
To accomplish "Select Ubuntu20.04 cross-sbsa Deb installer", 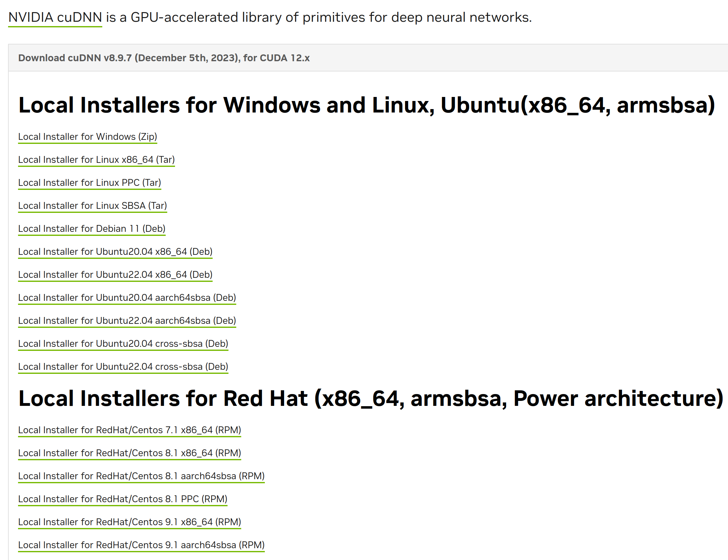I will click(123, 344).
